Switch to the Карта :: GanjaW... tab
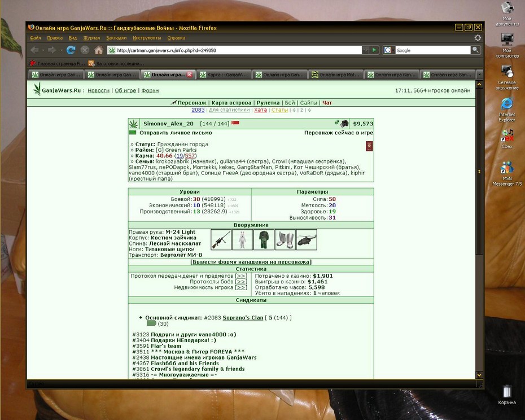The image size is (525, 420). pos(224,75)
